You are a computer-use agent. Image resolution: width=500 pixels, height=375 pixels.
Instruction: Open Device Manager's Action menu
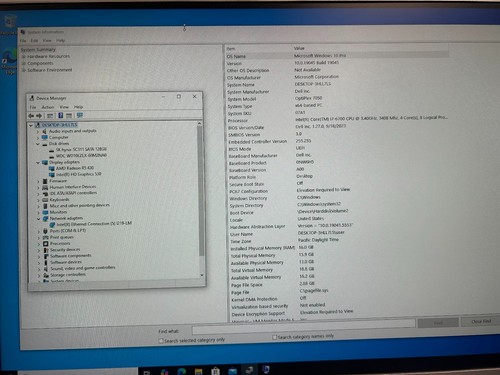(48, 107)
